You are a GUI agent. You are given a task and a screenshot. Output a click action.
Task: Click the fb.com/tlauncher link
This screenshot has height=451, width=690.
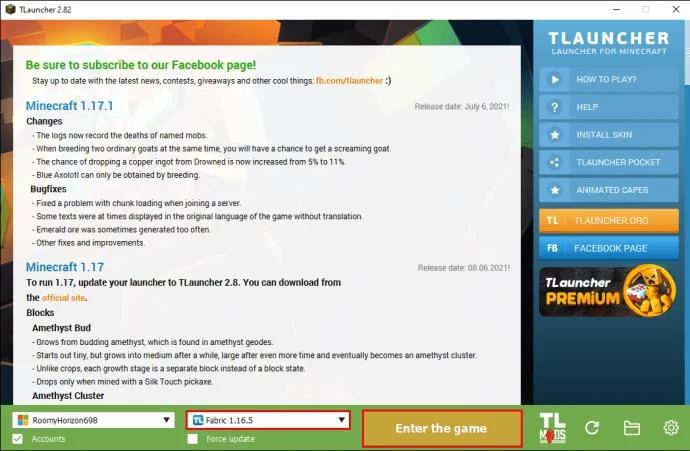point(349,81)
